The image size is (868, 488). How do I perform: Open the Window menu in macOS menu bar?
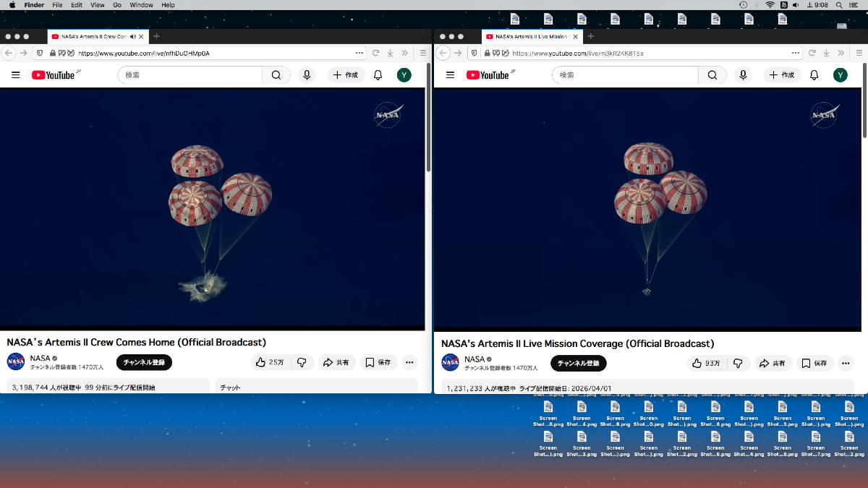141,5
